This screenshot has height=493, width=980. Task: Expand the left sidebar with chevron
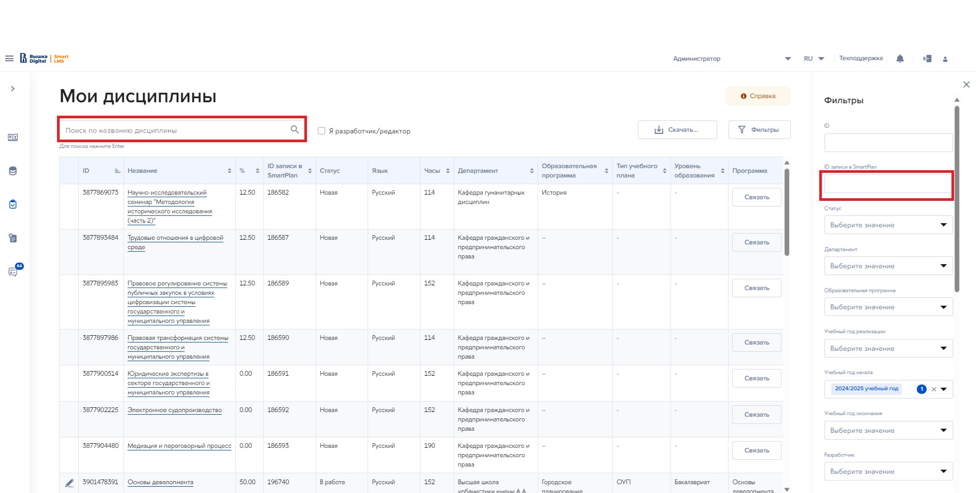tap(13, 89)
